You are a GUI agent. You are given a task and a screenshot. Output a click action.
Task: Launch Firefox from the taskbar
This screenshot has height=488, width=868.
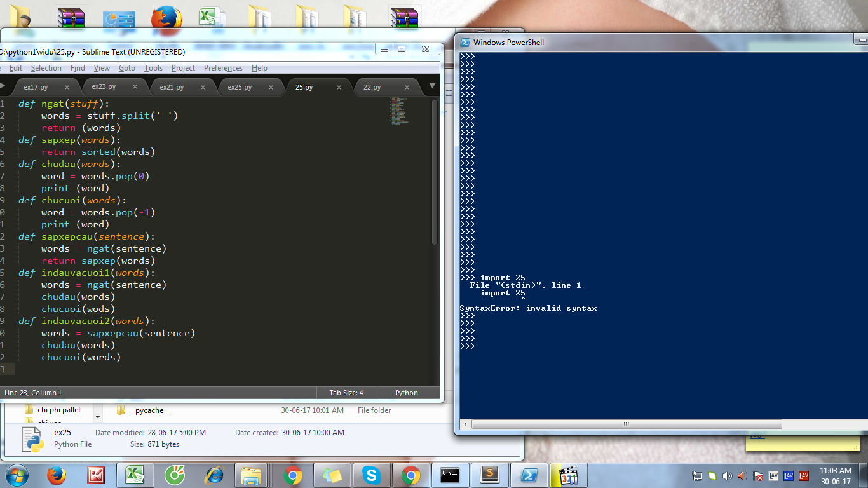56,475
